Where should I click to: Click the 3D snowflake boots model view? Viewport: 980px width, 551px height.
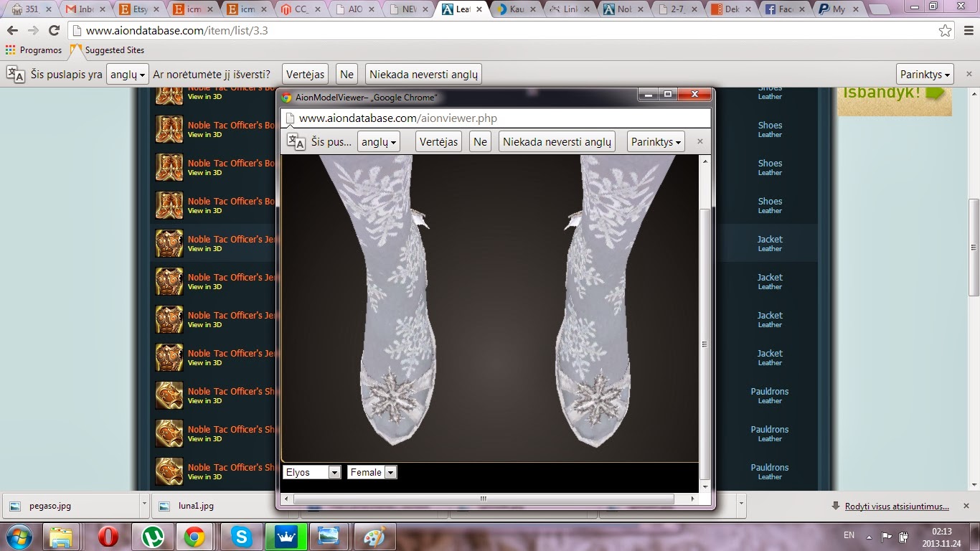pos(489,309)
